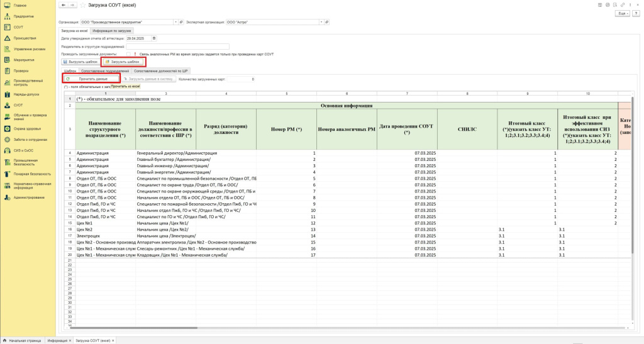Select the Шаблон tab
Image resolution: width=644 pixels, height=344 pixels.
tap(70, 71)
